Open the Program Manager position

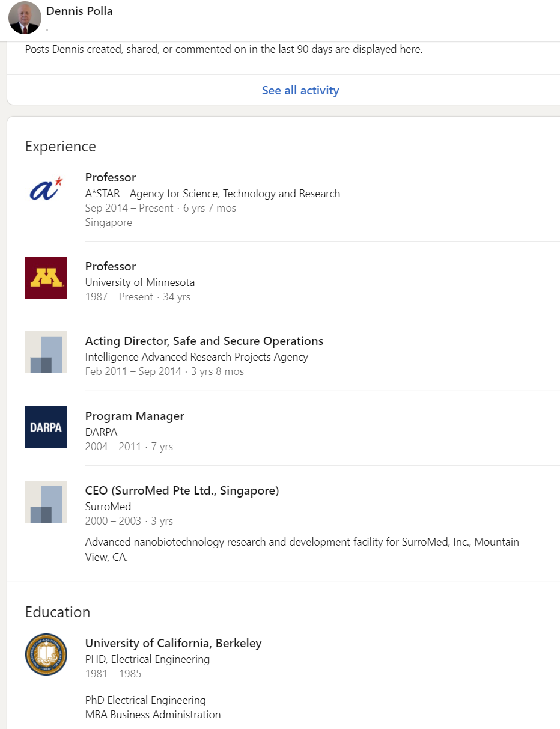(135, 416)
